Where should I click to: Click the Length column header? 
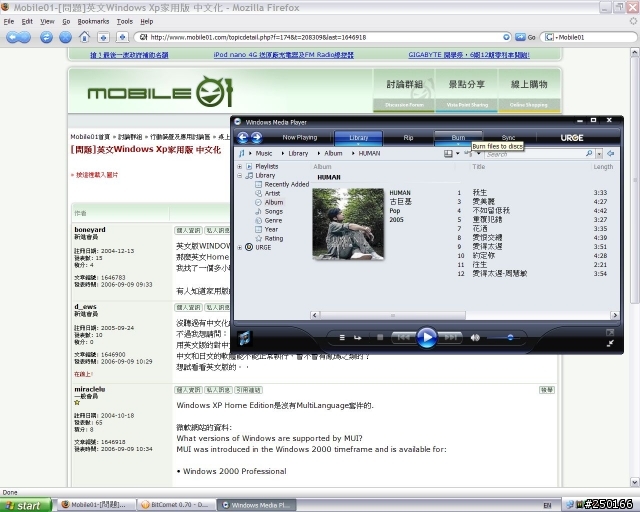point(603,167)
